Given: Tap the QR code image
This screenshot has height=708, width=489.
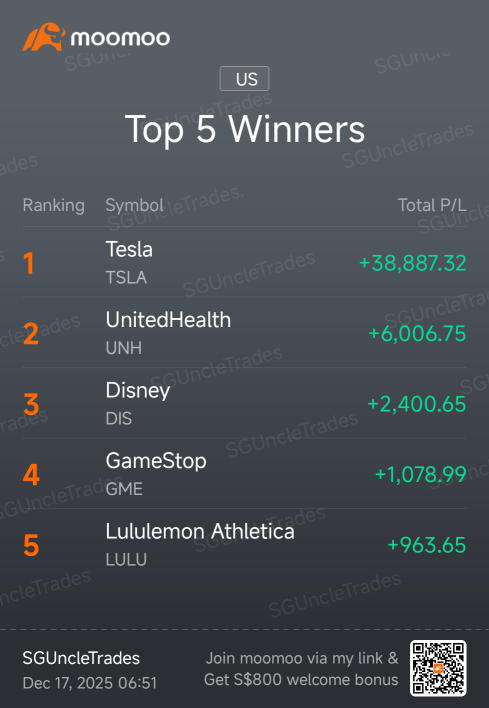Looking at the screenshot, I should coord(438,668).
